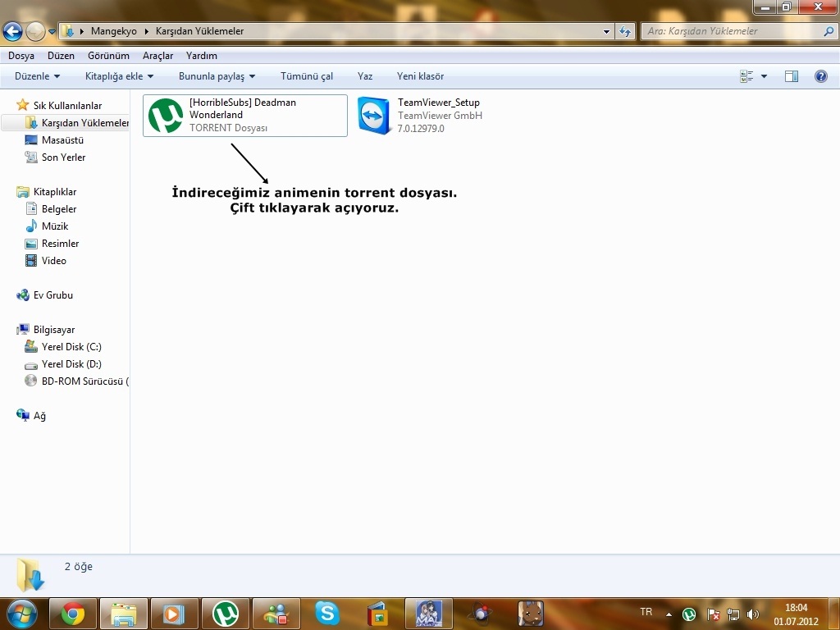The height and width of the screenshot is (630, 840).
Task: Open the address bar history dropdown arrow
Action: (x=606, y=32)
